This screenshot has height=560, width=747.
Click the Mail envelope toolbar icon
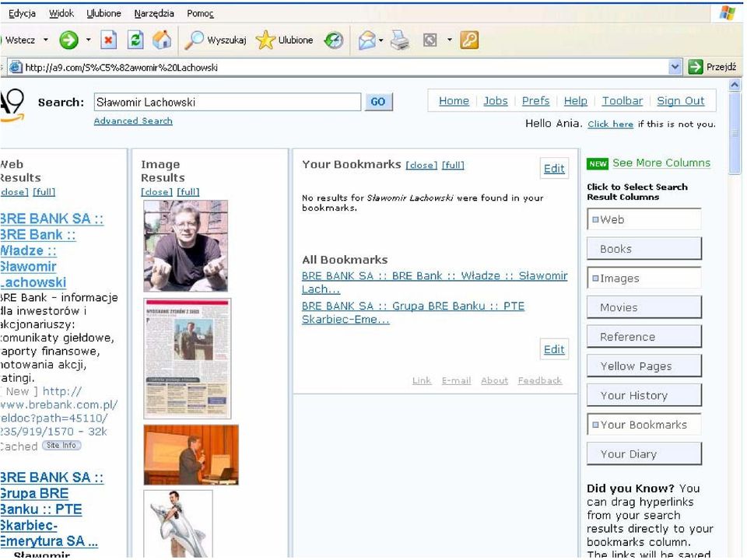(x=366, y=40)
